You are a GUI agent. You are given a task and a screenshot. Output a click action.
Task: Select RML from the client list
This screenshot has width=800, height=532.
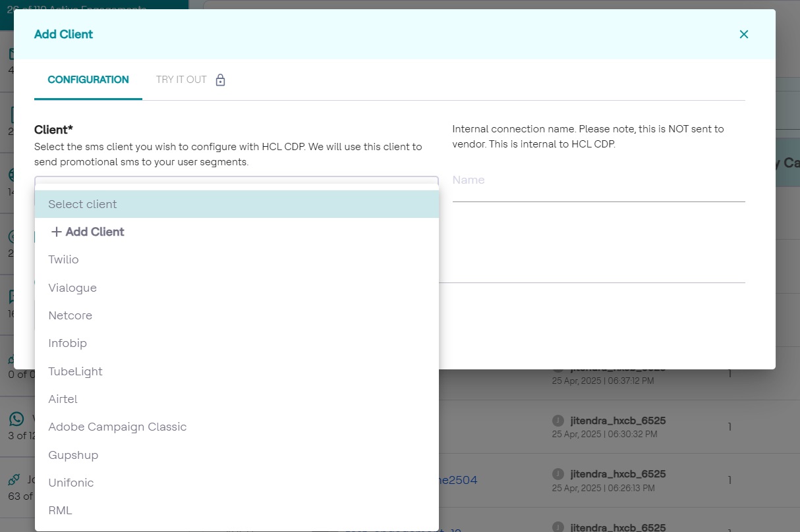pyautogui.click(x=237, y=510)
